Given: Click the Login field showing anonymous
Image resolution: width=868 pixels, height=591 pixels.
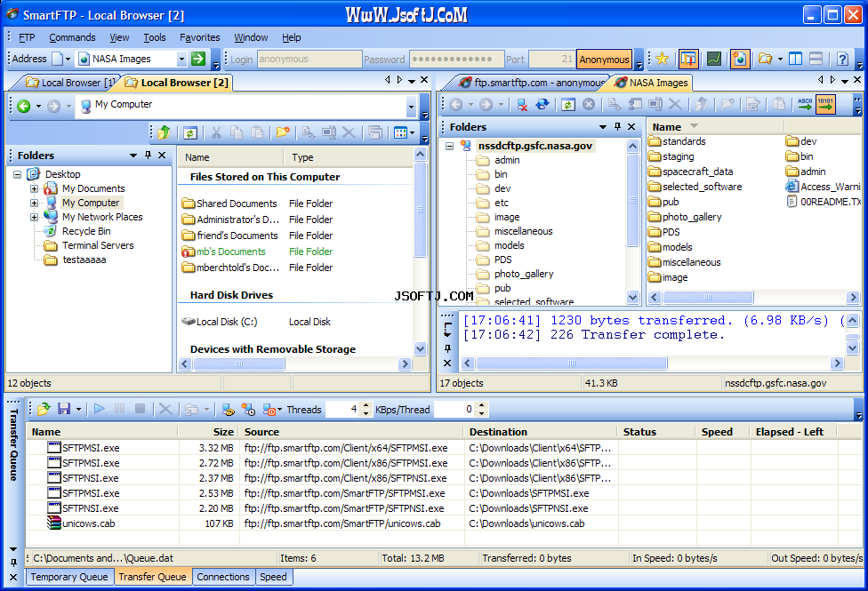Looking at the screenshot, I should (x=309, y=60).
